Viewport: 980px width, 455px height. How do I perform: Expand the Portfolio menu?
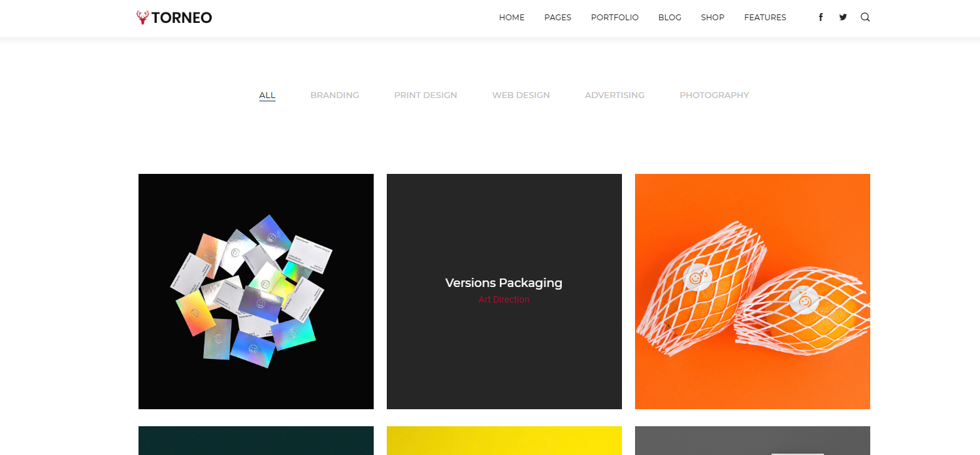click(615, 18)
